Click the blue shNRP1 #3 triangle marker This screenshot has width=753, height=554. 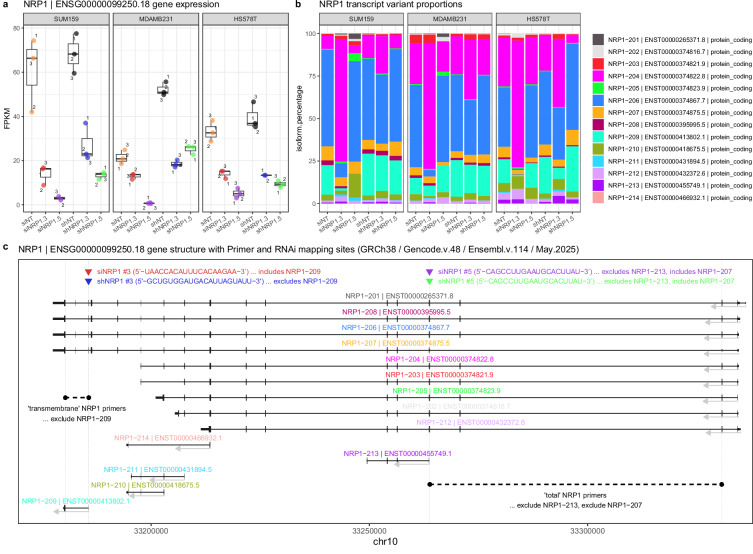[x=88, y=282]
